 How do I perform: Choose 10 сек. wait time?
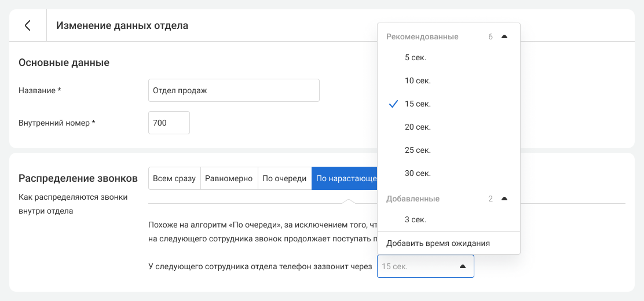pos(418,80)
